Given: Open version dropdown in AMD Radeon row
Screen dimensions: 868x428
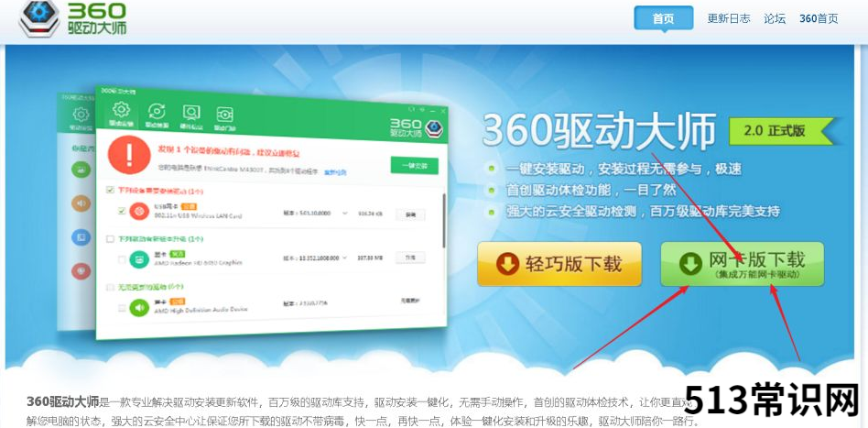Looking at the screenshot, I should coord(345,258).
